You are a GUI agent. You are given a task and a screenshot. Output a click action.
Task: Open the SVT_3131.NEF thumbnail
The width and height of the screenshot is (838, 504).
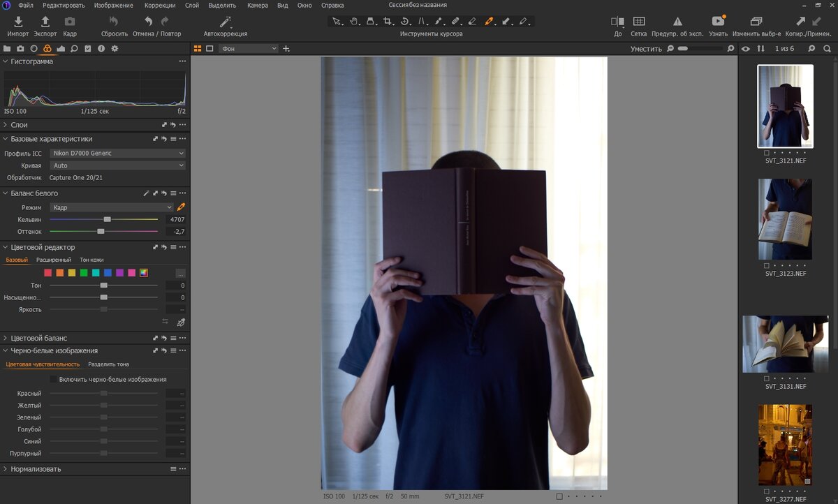pos(785,343)
